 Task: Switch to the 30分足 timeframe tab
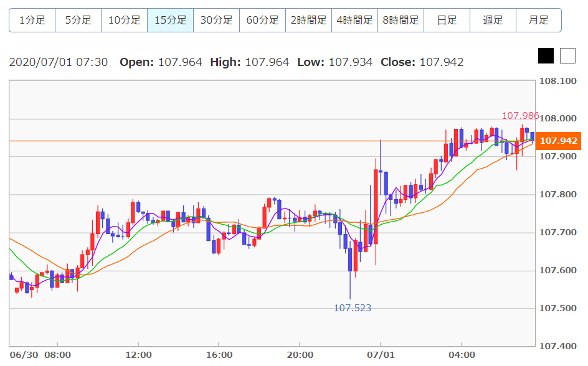coord(217,20)
